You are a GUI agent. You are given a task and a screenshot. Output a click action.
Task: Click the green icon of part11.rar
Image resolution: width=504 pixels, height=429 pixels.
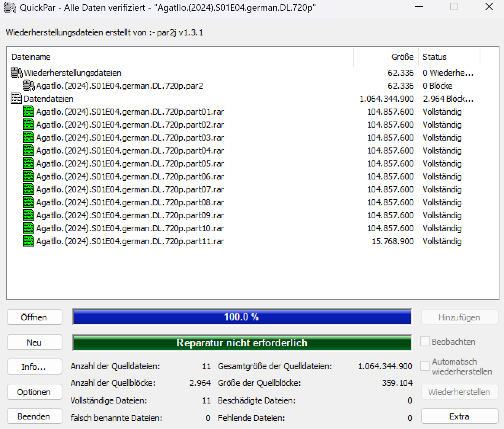[x=29, y=241]
